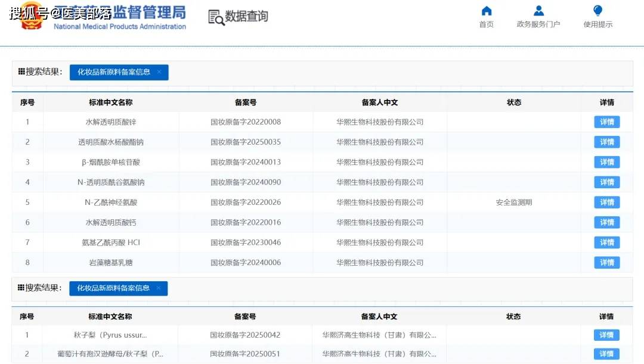Viewport: 644px width, 364px height.
Task: Select the first 化妆品新原料备案信息 tab
Action: [113, 72]
